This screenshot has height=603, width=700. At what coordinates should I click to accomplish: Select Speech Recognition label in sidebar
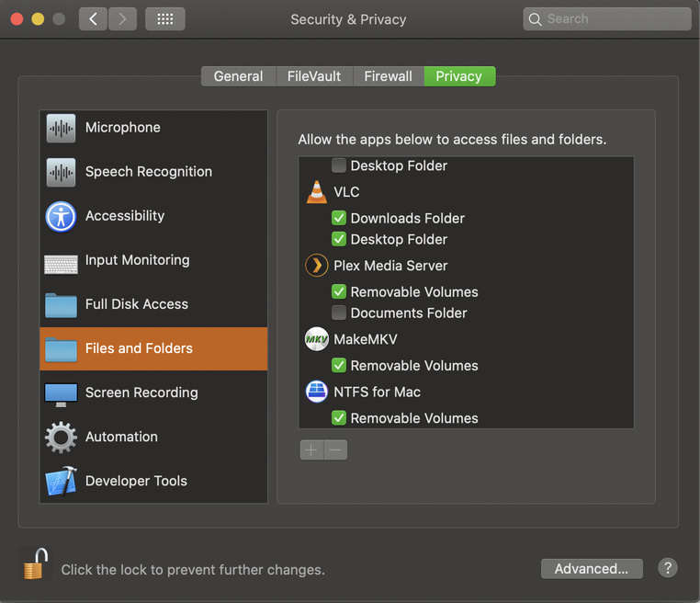click(x=149, y=172)
